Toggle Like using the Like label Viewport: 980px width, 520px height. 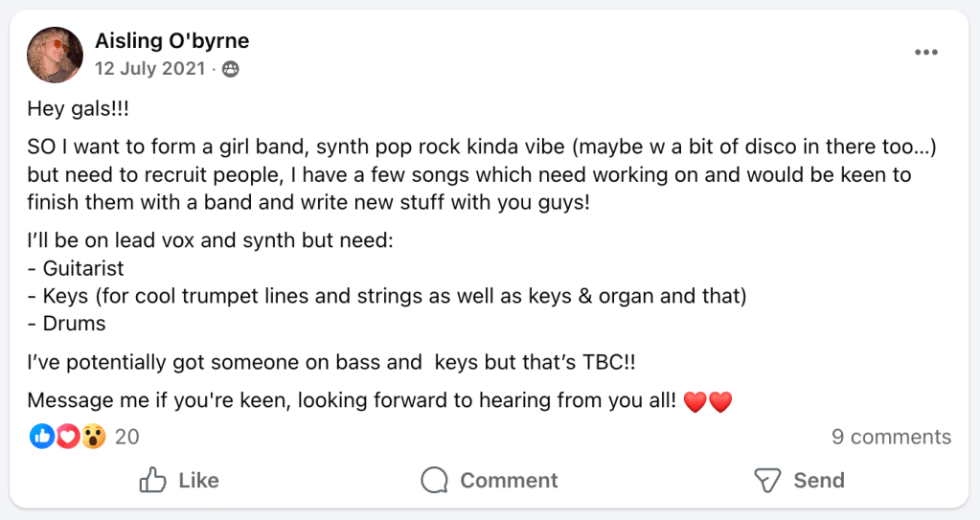(198, 480)
